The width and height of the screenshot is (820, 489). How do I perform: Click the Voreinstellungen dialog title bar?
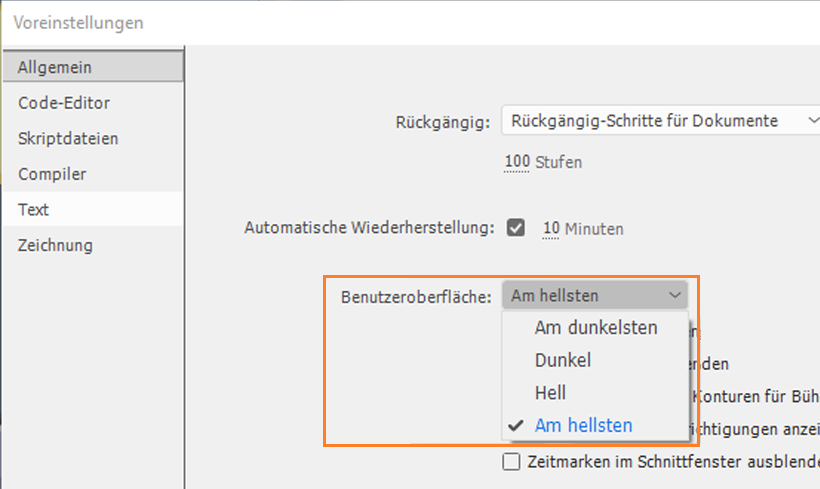pyautogui.click(x=400, y=21)
